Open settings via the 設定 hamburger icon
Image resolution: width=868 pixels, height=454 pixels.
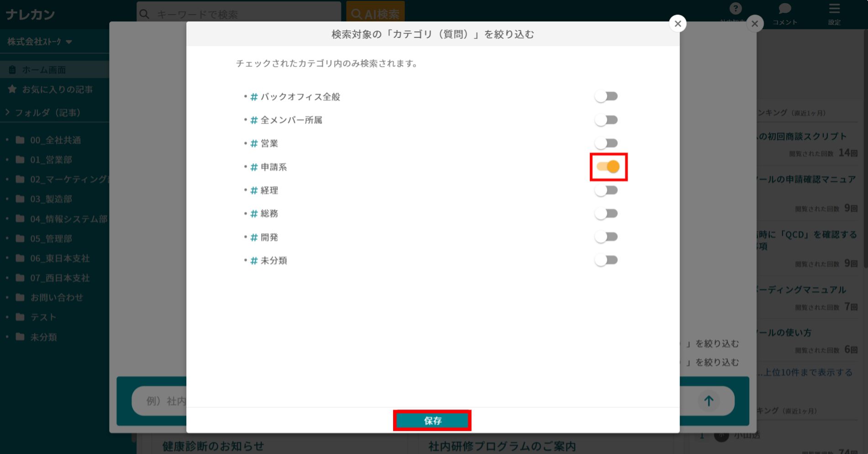834,8
